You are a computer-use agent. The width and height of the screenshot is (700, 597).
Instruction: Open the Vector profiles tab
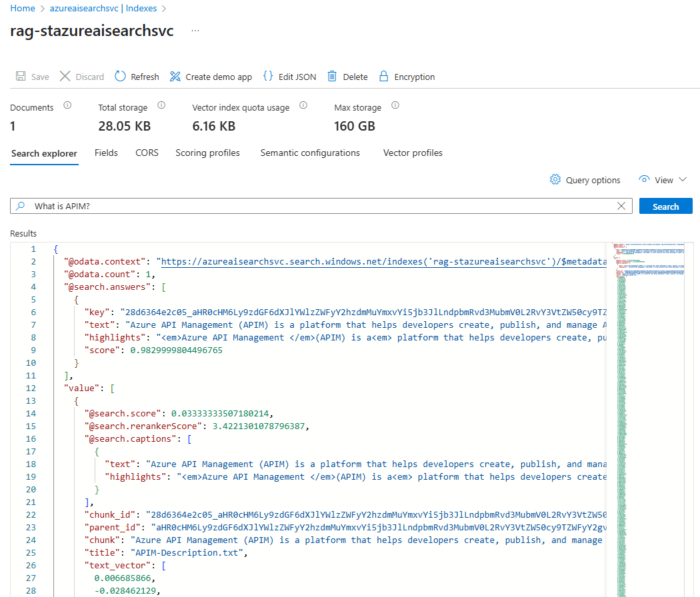(413, 153)
